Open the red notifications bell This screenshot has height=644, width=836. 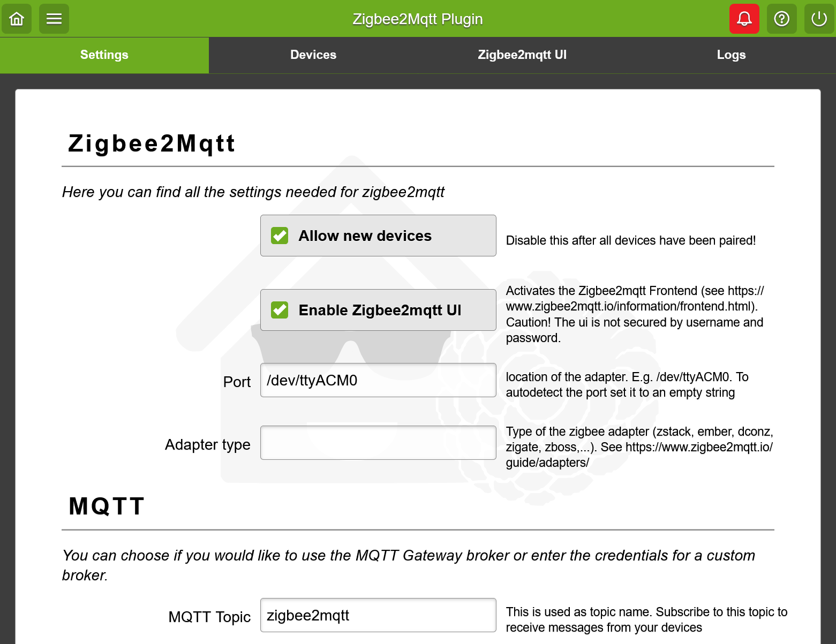744,19
